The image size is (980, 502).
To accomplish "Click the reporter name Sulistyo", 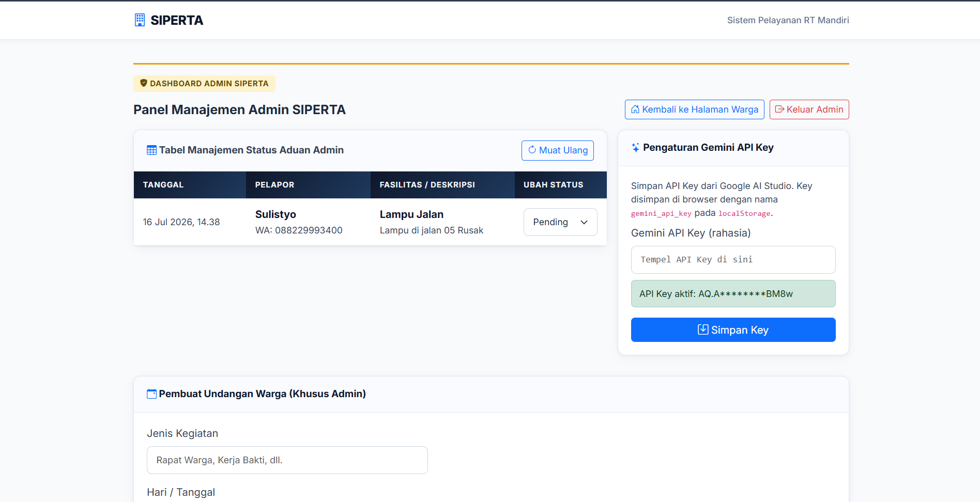I will (275, 214).
